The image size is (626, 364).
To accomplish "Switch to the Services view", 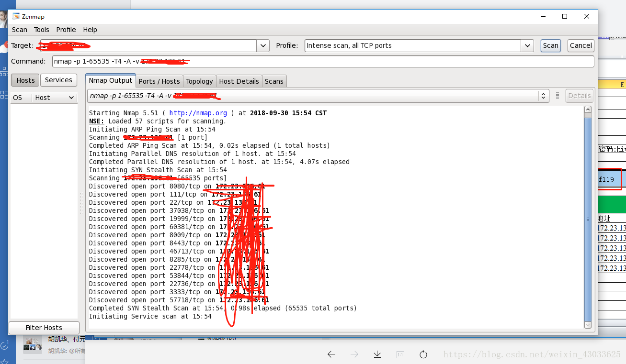I will click(x=58, y=80).
